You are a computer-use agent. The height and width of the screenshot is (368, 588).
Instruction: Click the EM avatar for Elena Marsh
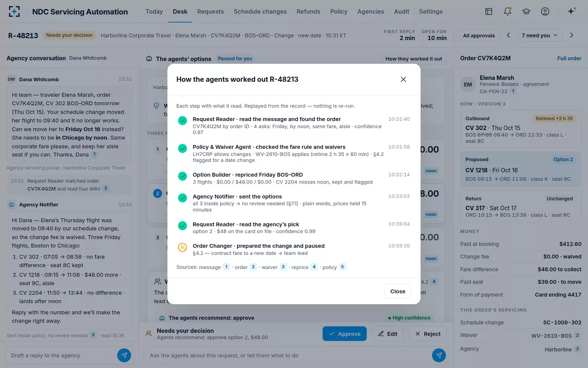(x=468, y=85)
